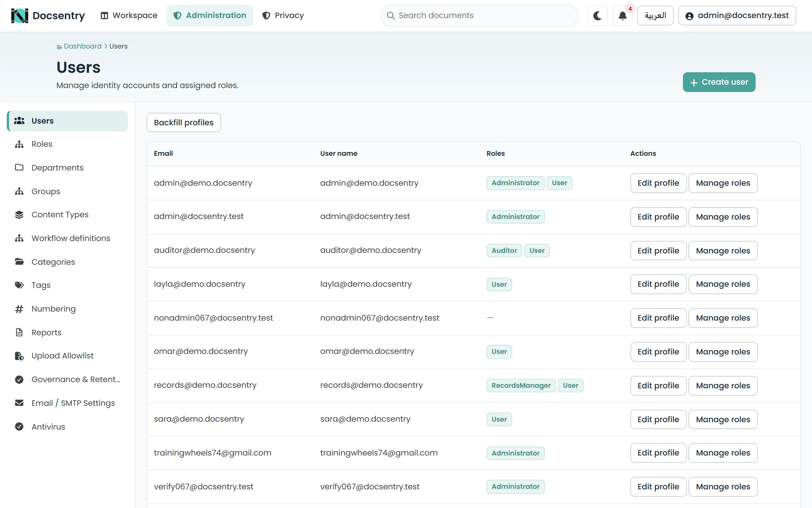
Task: Open notifications bell icon
Action: tap(623, 16)
